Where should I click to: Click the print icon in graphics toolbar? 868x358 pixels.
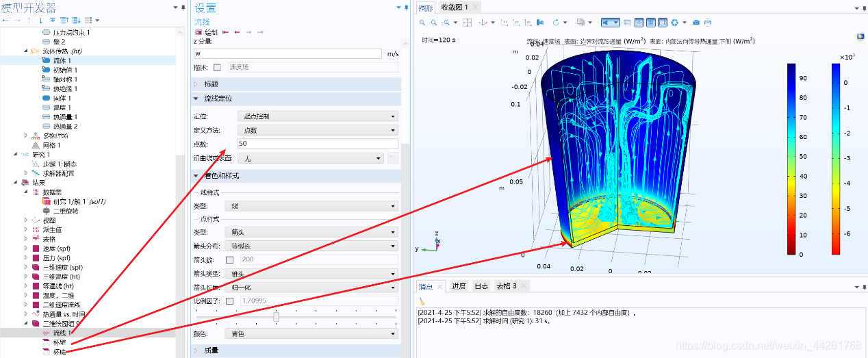[708, 23]
